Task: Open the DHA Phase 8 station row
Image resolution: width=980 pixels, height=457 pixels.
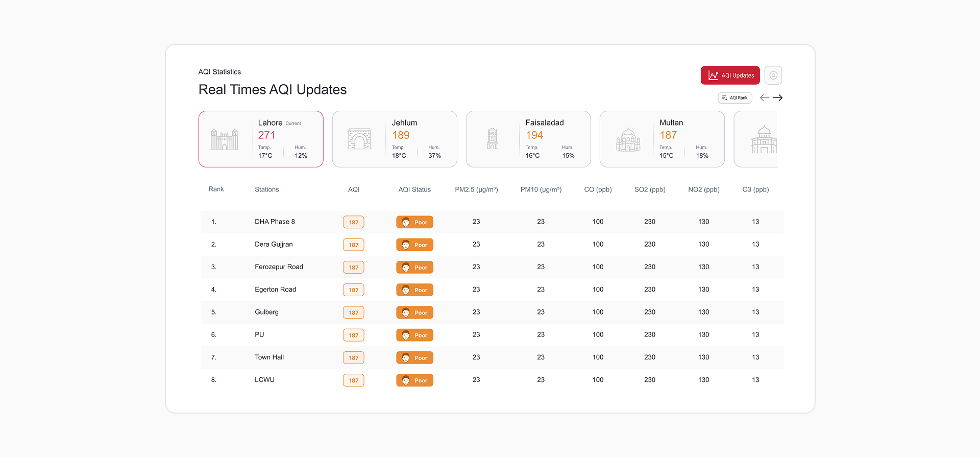Action: [x=275, y=222]
